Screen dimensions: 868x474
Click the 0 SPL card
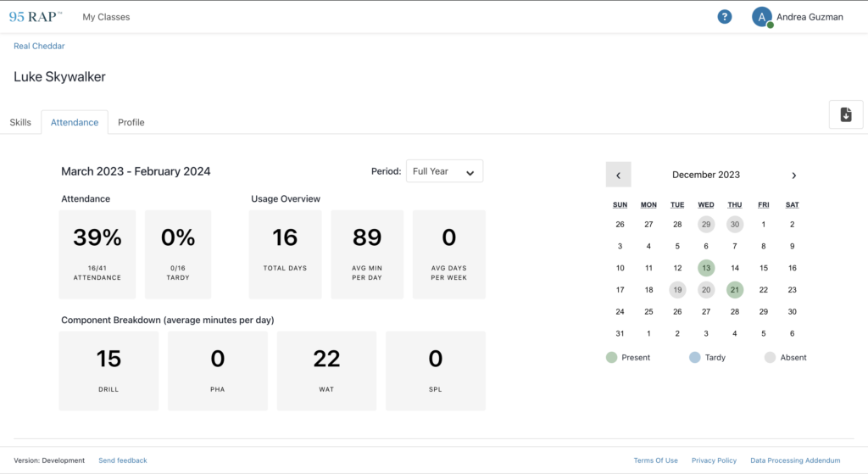[436, 371]
